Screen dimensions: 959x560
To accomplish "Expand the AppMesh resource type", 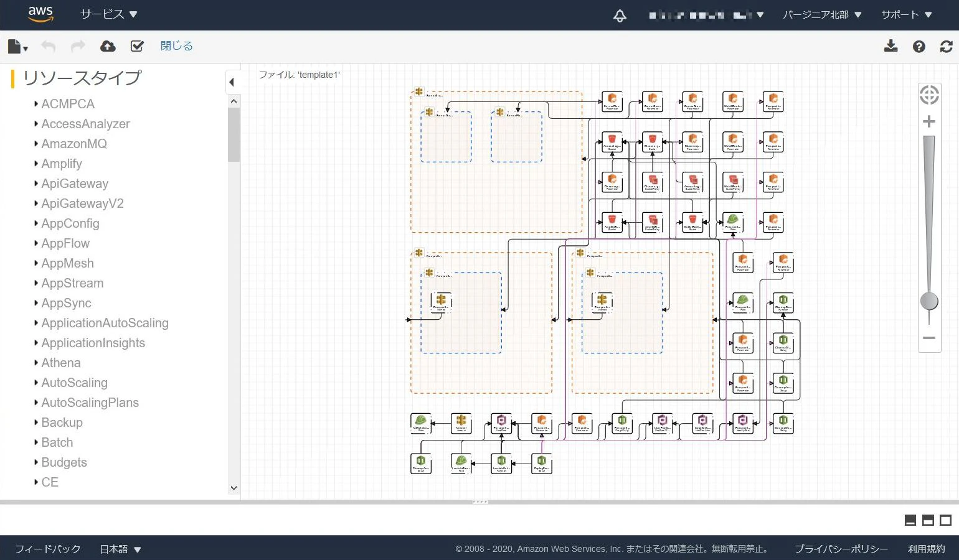I will 36,263.
